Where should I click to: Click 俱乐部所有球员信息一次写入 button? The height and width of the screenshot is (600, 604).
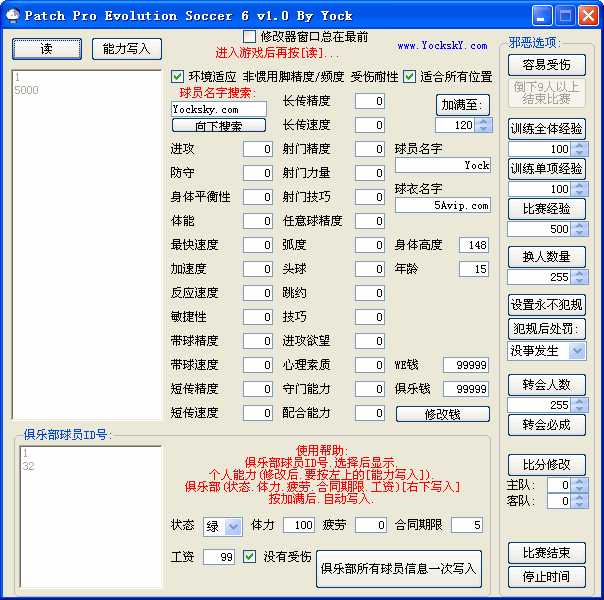pos(399,569)
